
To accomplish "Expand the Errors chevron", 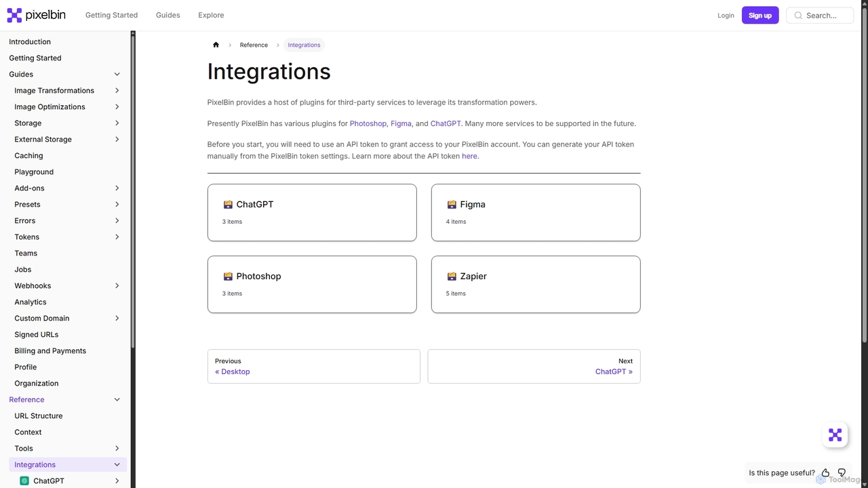I will coord(117,221).
